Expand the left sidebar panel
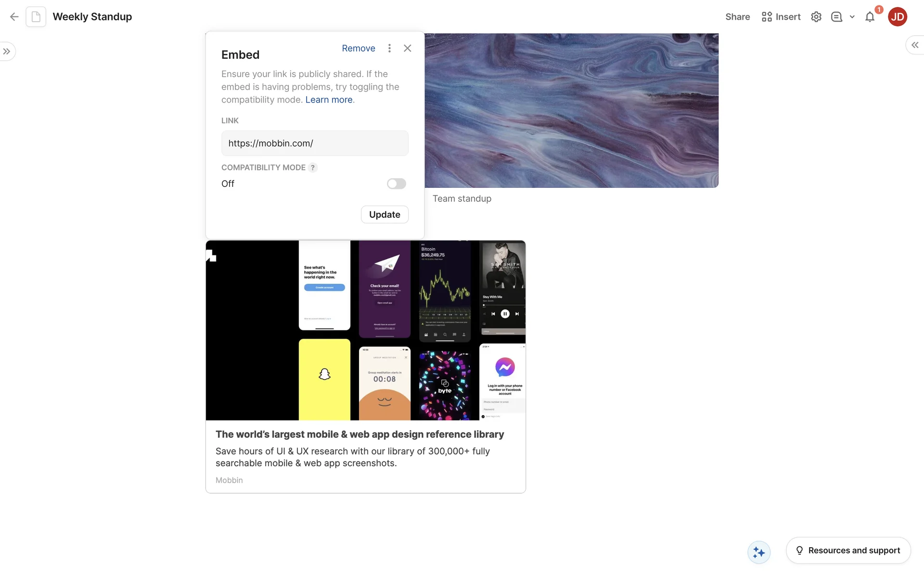 pos(7,52)
